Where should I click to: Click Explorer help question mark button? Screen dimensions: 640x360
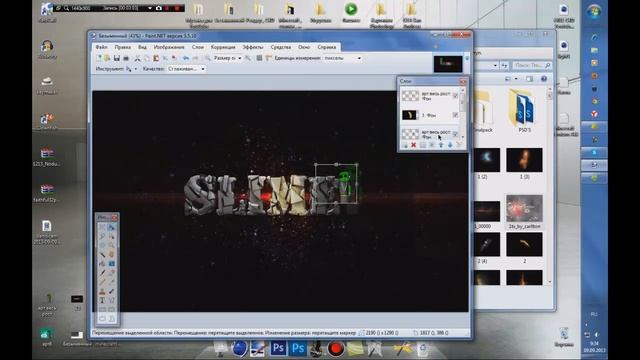click(x=544, y=79)
